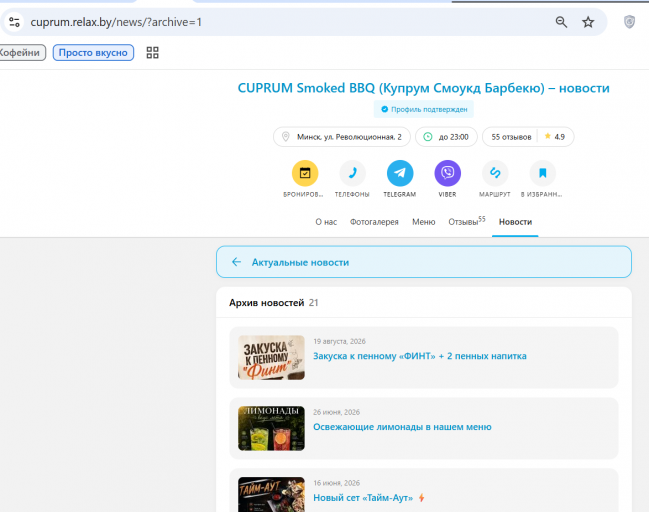Open Новый сет «Тайм-Аут» article
649x512 pixels.
point(363,498)
